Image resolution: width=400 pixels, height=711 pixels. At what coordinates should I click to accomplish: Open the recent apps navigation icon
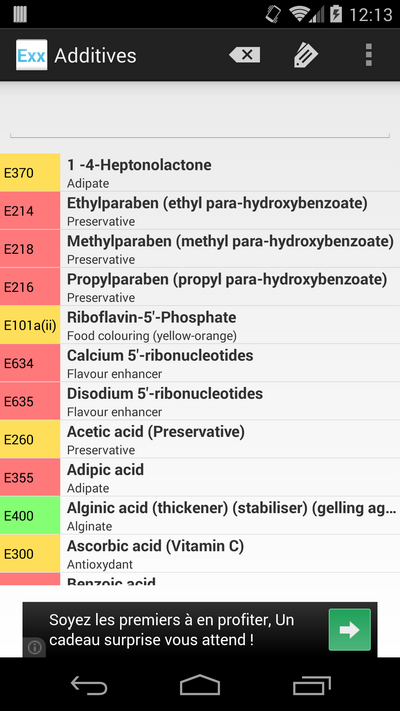pyautogui.click(x=312, y=685)
